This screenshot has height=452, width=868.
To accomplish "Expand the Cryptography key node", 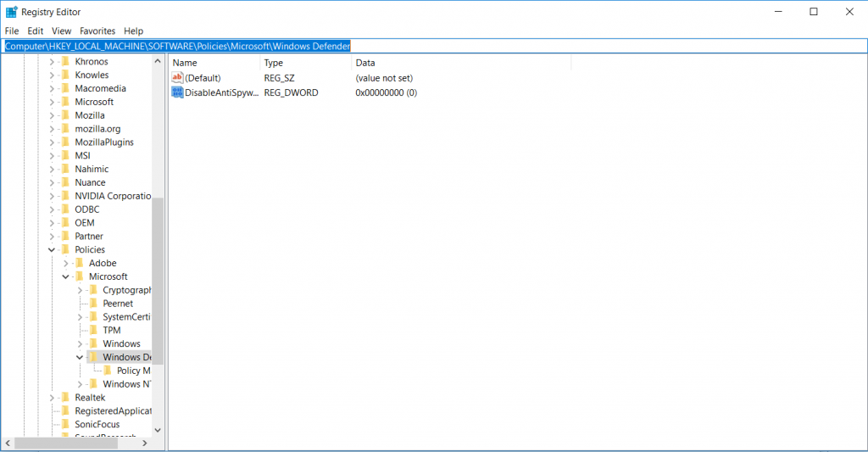I will click(x=80, y=291).
